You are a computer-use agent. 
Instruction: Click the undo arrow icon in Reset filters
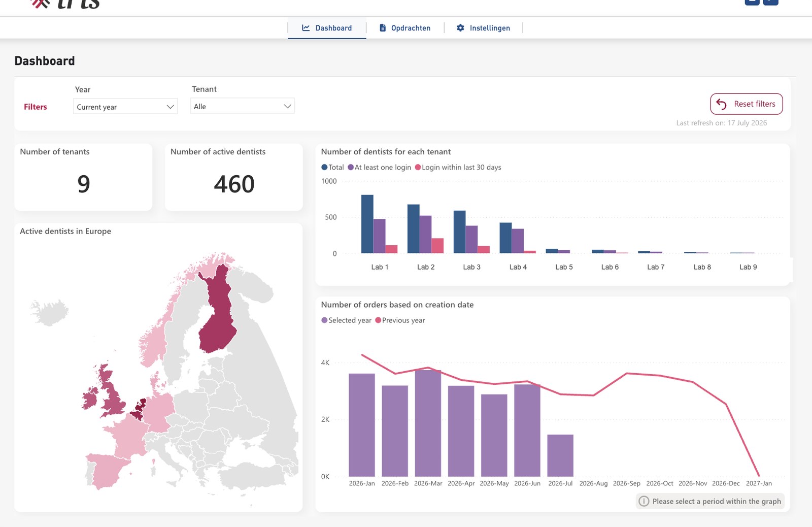[x=721, y=104]
